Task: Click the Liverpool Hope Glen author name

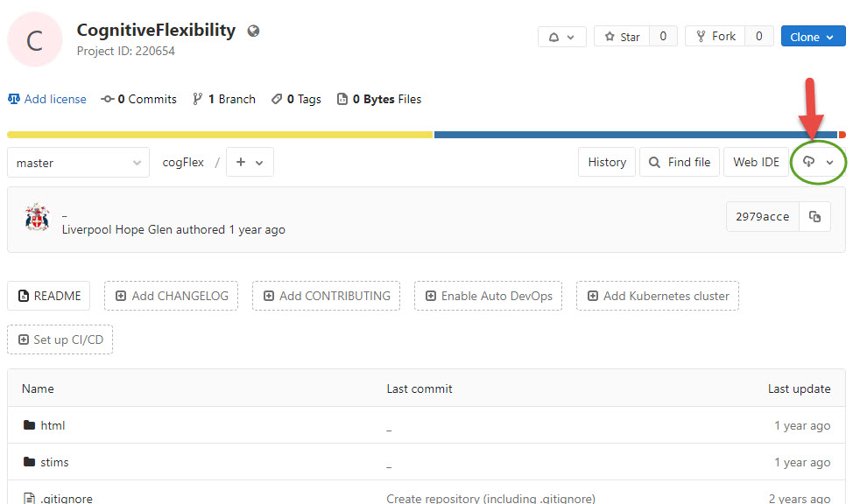Action: [x=117, y=229]
